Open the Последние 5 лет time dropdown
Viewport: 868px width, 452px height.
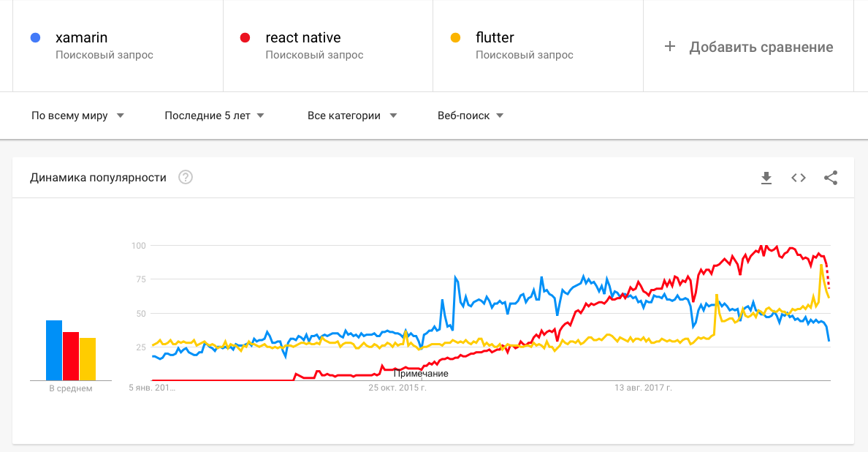[x=214, y=116]
